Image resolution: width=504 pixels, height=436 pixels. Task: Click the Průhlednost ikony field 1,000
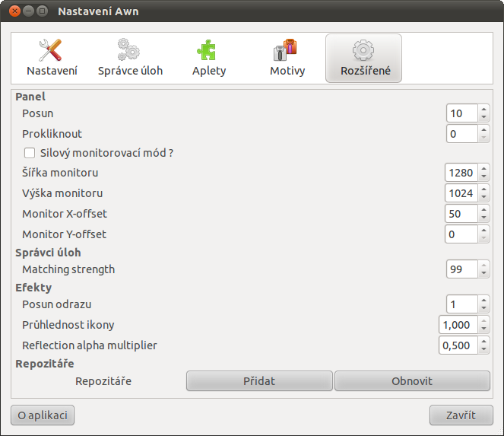(458, 325)
